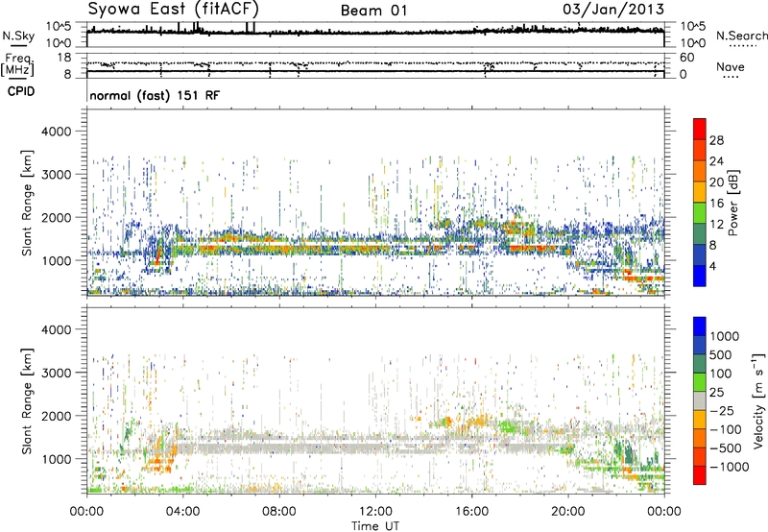The width and height of the screenshot is (768, 532).
Task: Select the 'Nave' legend label
Action: 730,66
